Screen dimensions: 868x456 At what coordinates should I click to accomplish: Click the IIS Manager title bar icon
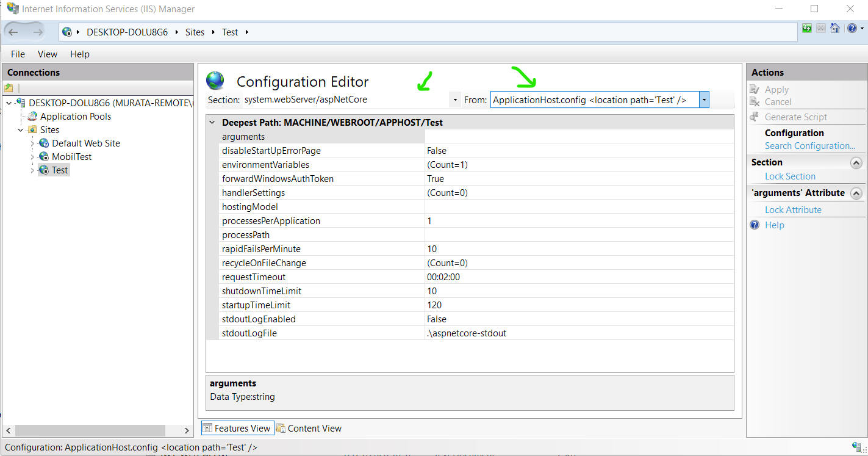tap(12, 9)
